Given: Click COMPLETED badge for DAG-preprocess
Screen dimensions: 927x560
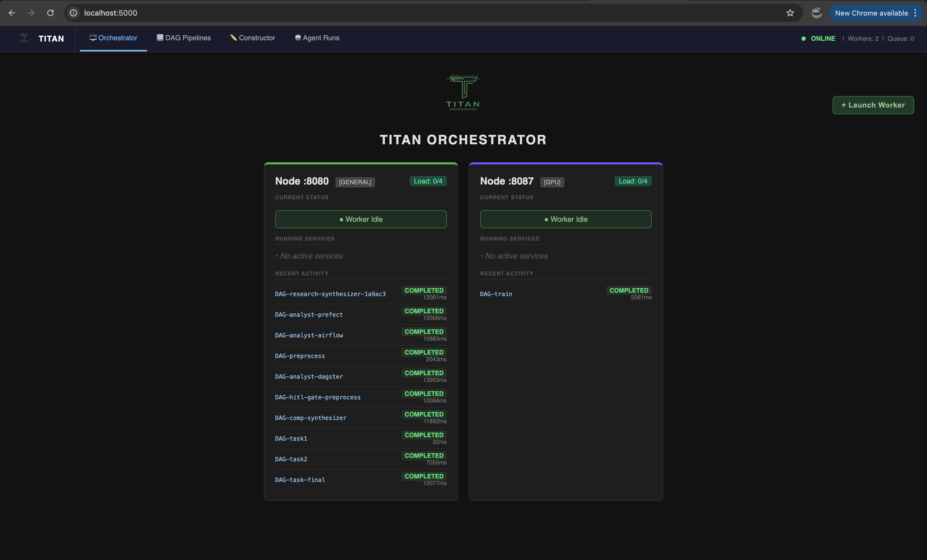Looking at the screenshot, I should click(424, 352).
